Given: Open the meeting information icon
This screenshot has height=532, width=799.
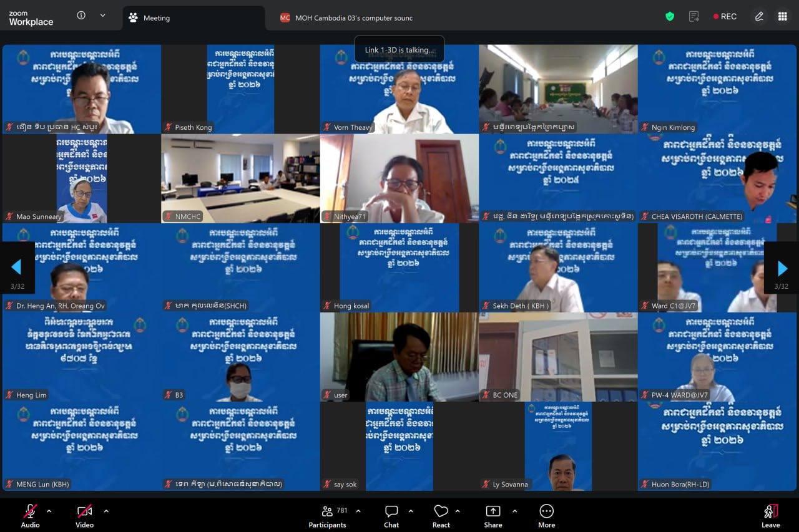Looking at the screenshot, I should (81, 16).
